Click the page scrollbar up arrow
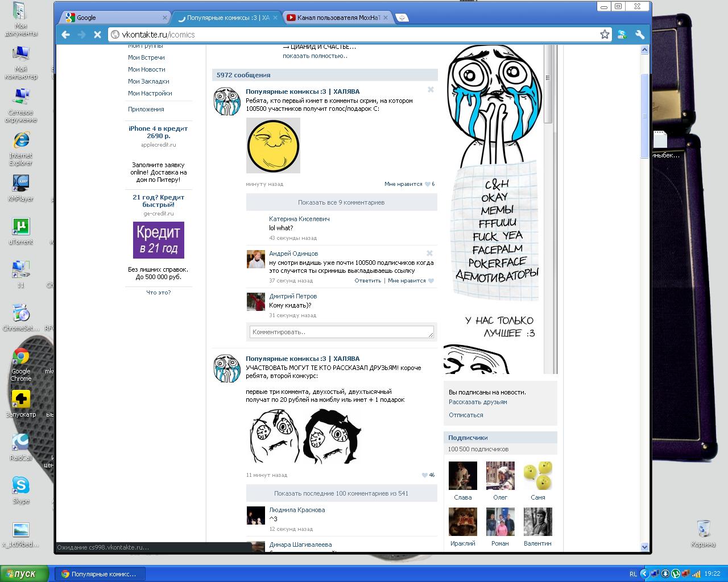The image size is (728, 582). (644, 50)
